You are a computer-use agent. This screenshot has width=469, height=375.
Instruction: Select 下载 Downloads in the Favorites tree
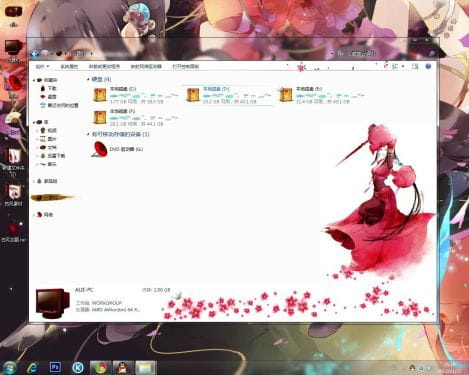click(48, 88)
